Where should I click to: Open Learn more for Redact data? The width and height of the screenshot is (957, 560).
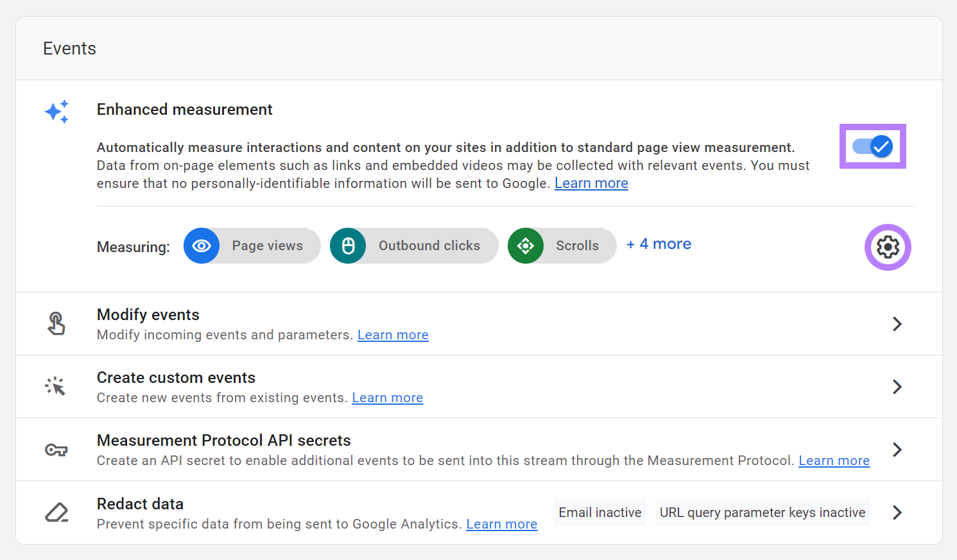click(501, 524)
